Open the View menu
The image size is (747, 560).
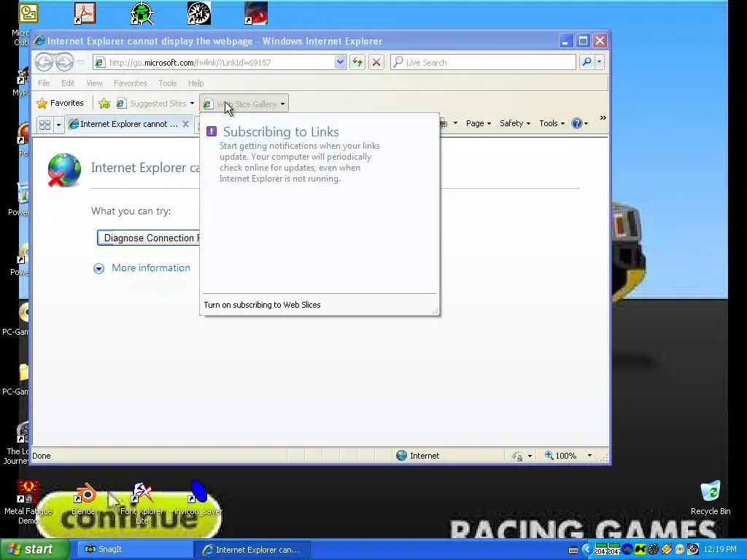coord(94,83)
